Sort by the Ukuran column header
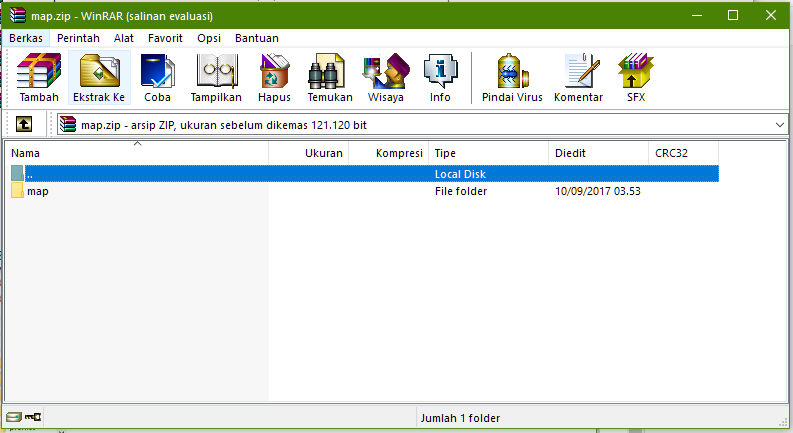 pyautogui.click(x=309, y=153)
